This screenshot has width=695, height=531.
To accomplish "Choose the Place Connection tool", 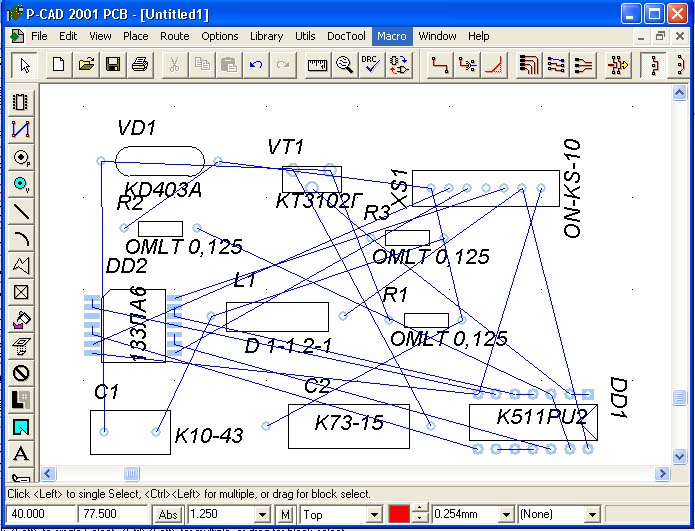I will pos(20,129).
